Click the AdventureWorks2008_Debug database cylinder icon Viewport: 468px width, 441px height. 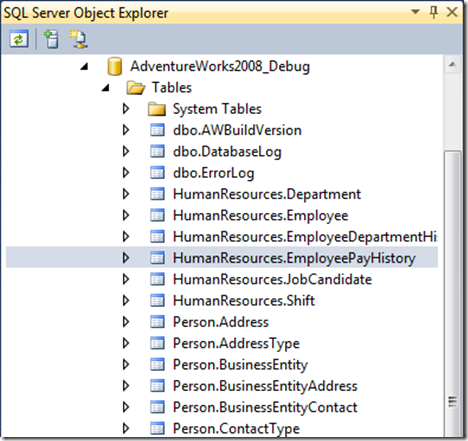(x=115, y=66)
